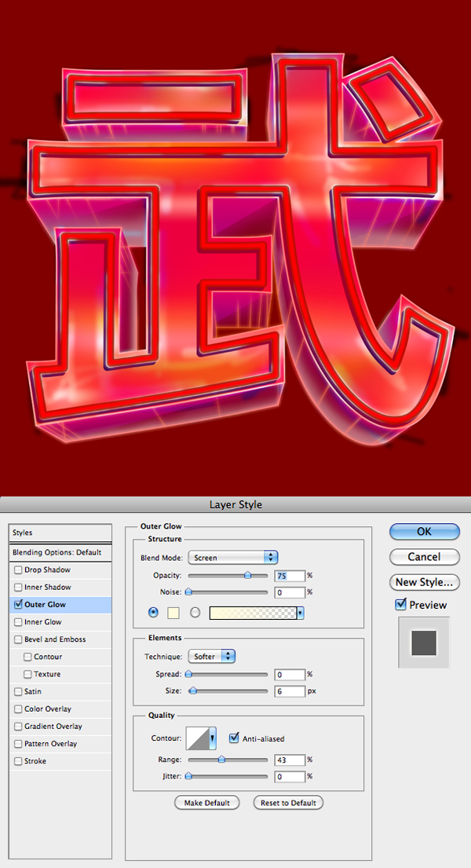This screenshot has width=471, height=868.
Task: Click the Reset to Default button
Action: tap(288, 803)
